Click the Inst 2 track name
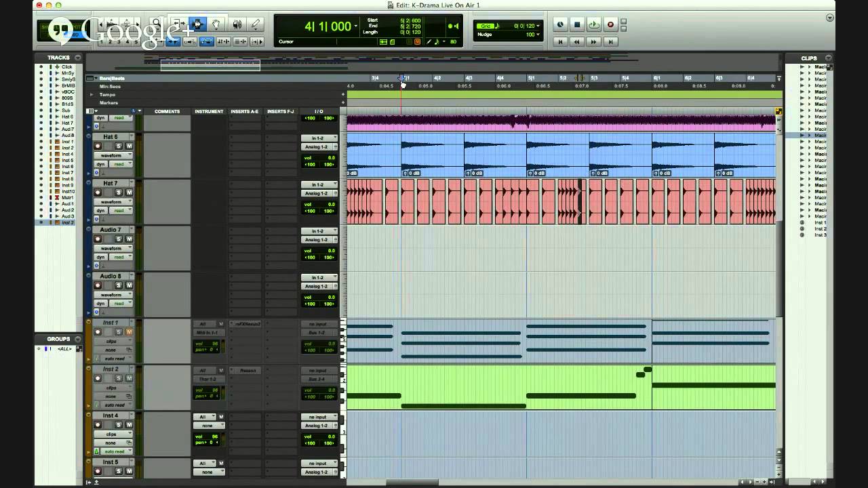The width and height of the screenshot is (868, 488). pyautogui.click(x=111, y=369)
